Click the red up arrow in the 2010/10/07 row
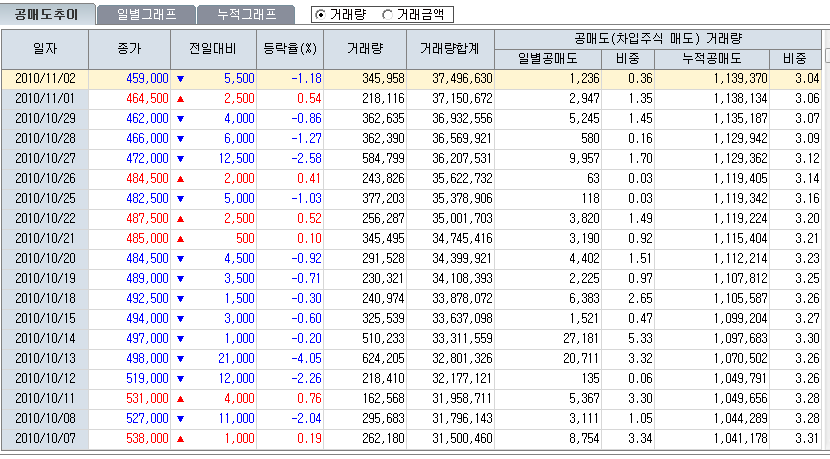 tap(180, 438)
